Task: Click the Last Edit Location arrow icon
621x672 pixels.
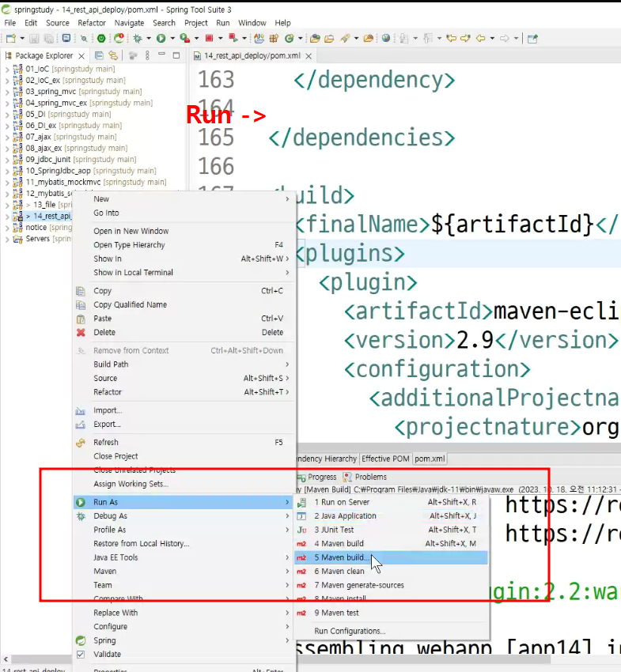Action: pos(451,38)
